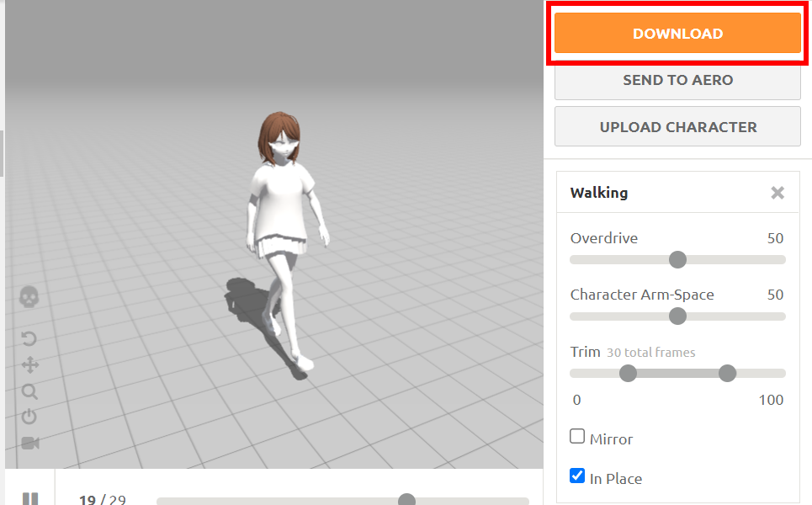Click the Character Arm-Space slider handle

(677, 316)
